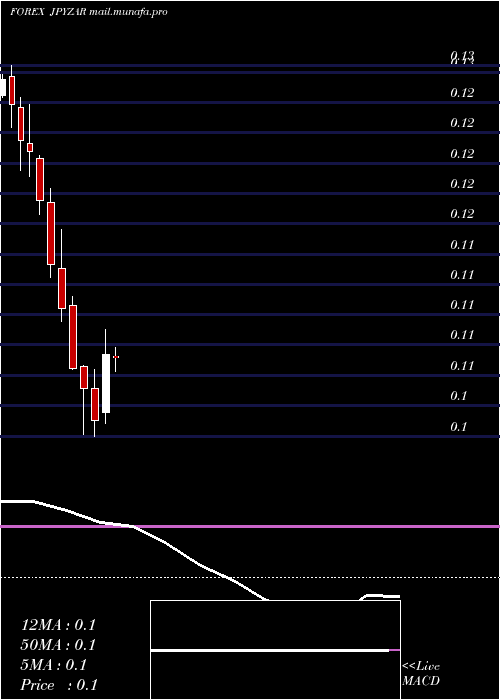
Task: Click the MACD label
Action: (421, 681)
